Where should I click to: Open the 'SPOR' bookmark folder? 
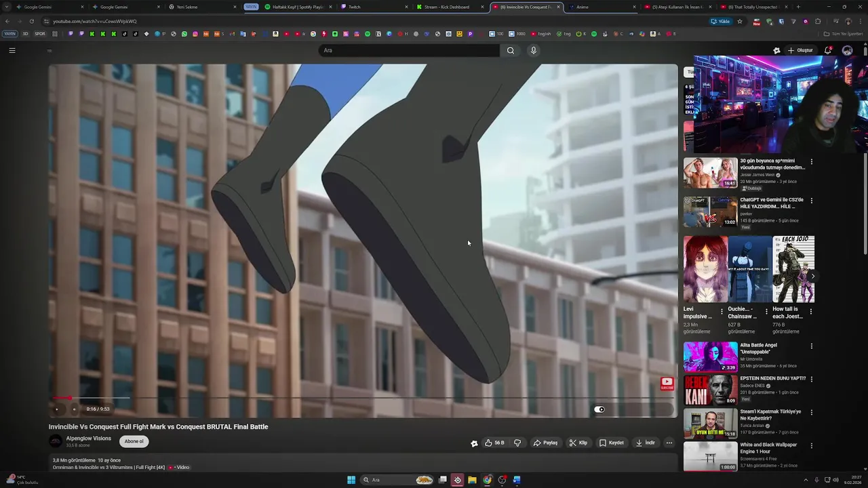pyautogui.click(x=39, y=33)
